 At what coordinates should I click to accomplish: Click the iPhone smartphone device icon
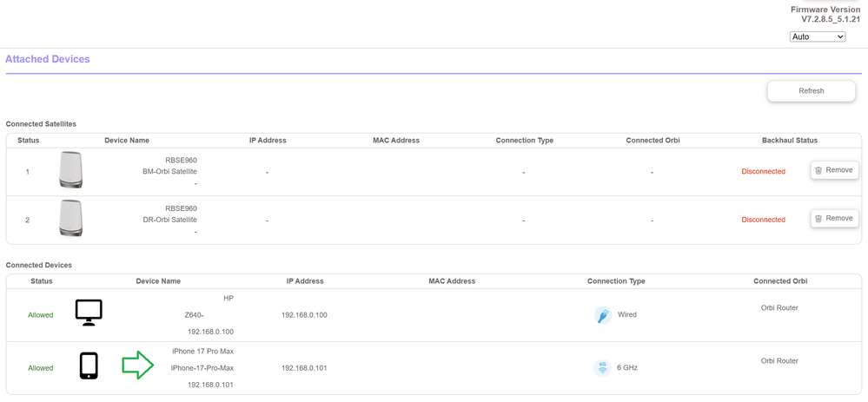[89, 366]
